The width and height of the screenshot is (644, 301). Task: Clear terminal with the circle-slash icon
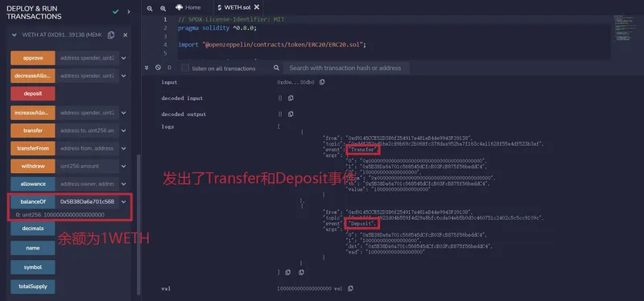158,68
